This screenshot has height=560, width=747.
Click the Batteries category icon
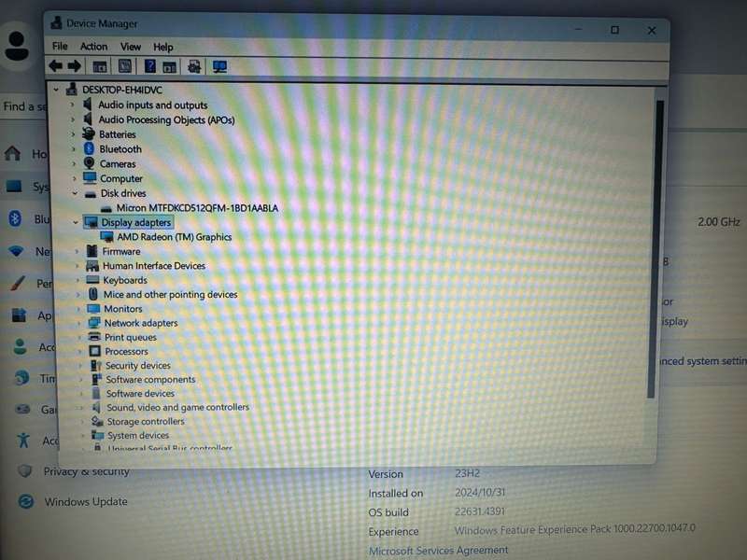(89, 133)
